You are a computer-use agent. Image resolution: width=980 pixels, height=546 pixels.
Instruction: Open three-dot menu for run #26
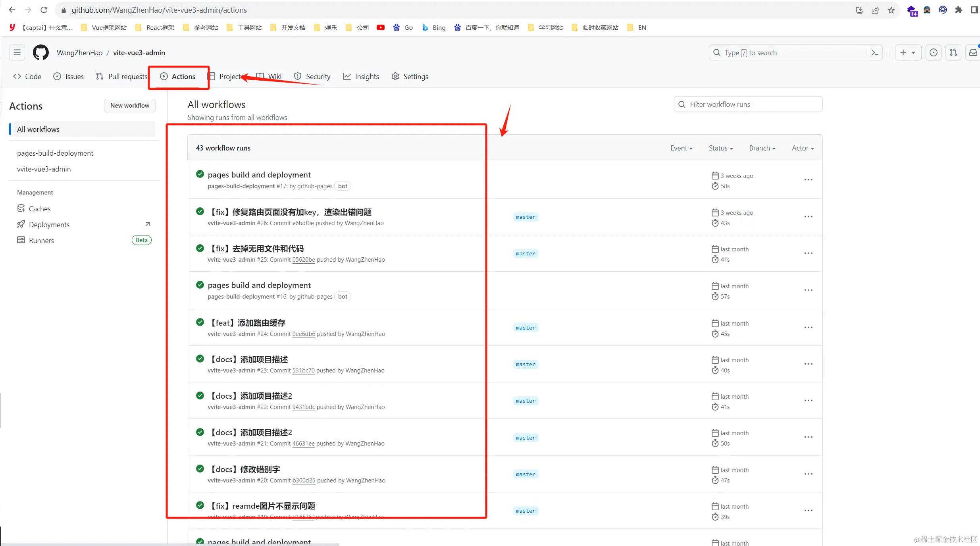808,217
